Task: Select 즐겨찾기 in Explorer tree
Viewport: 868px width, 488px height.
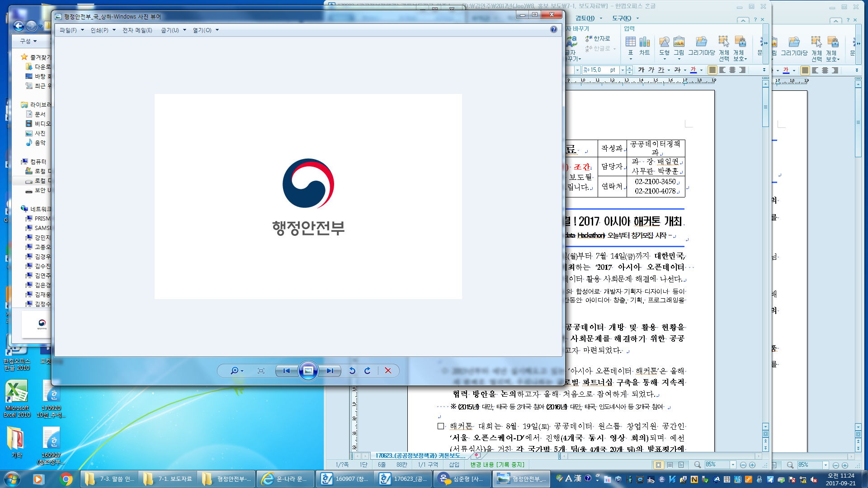Action: (36, 57)
